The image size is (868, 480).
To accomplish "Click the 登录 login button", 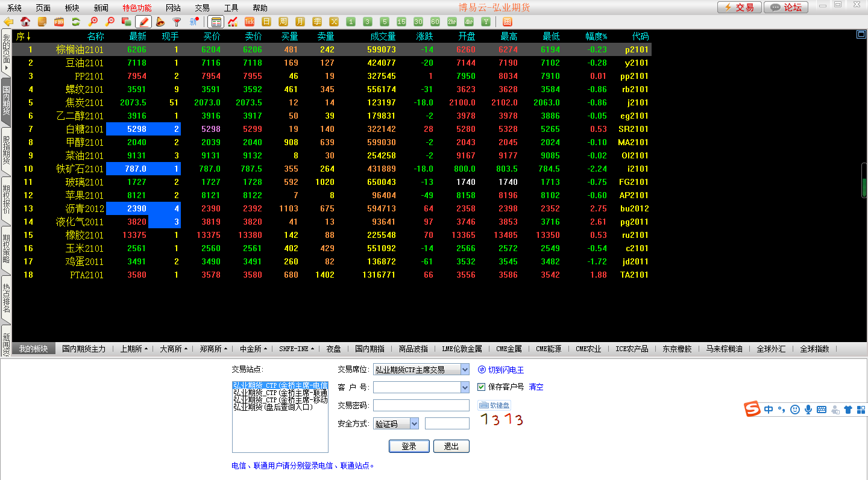I will (x=409, y=446).
